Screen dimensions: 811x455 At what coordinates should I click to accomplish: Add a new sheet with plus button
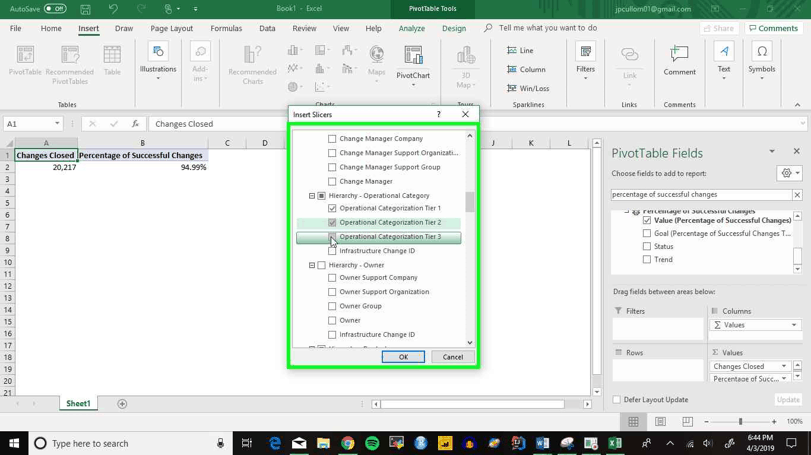pyautogui.click(x=122, y=404)
